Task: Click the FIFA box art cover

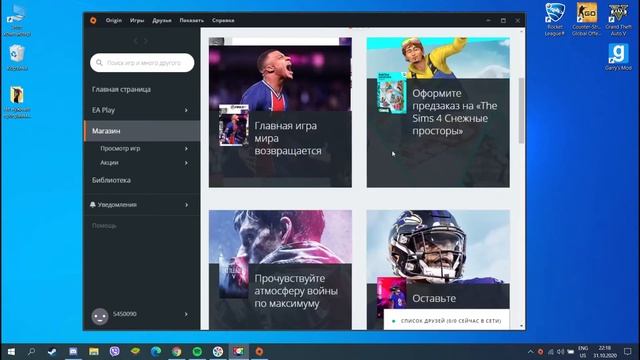Action: (x=234, y=125)
